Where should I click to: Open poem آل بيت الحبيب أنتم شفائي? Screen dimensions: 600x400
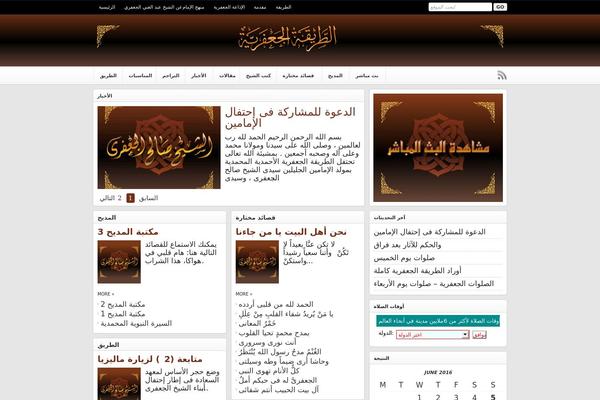click(x=279, y=390)
